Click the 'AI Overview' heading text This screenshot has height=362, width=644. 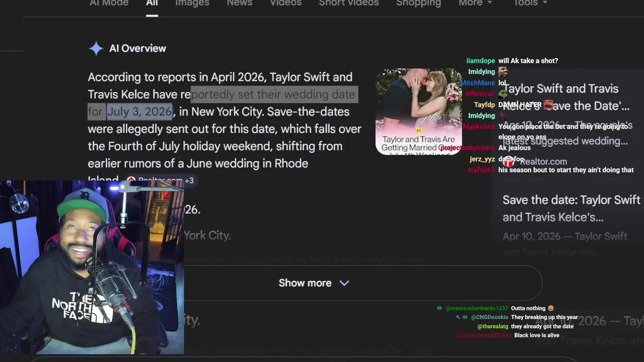click(x=137, y=48)
